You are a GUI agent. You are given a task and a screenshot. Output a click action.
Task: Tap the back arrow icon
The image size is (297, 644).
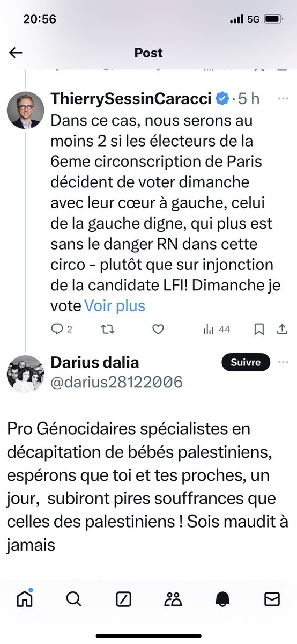pyautogui.click(x=16, y=53)
